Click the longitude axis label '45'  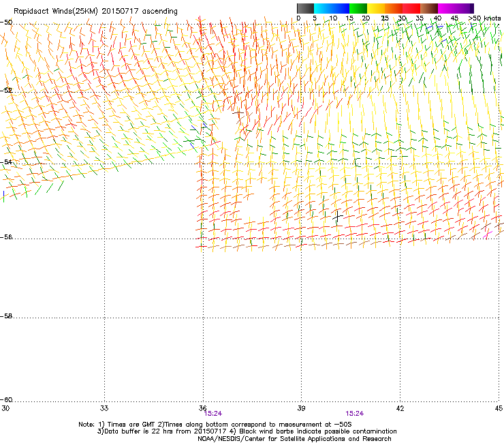[x=499, y=408]
